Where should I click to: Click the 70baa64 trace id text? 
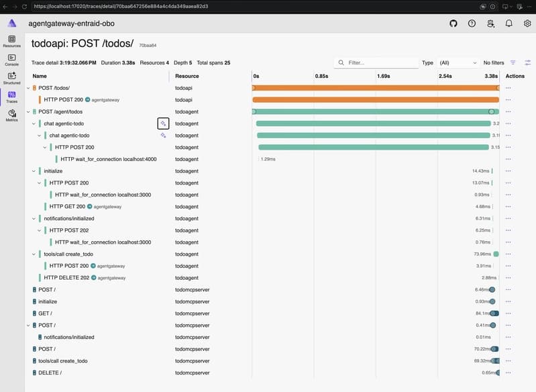148,46
